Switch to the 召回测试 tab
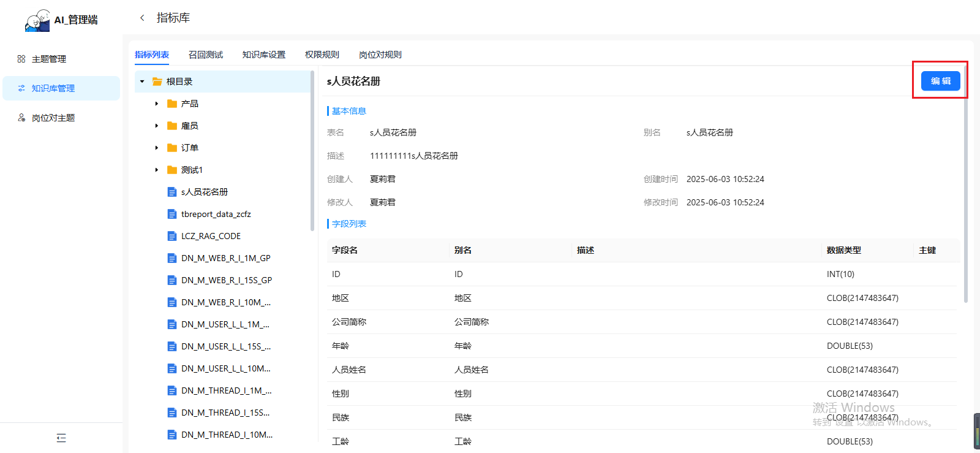This screenshot has width=980, height=453. pyautogui.click(x=206, y=55)
